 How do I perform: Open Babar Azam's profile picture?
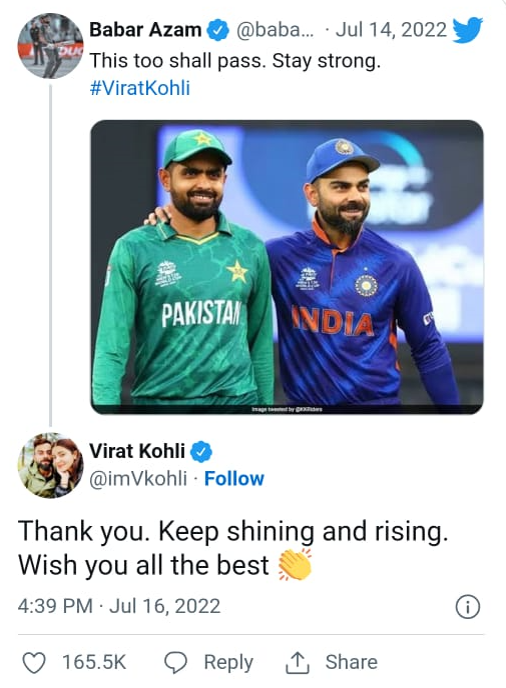pos(50,46)
